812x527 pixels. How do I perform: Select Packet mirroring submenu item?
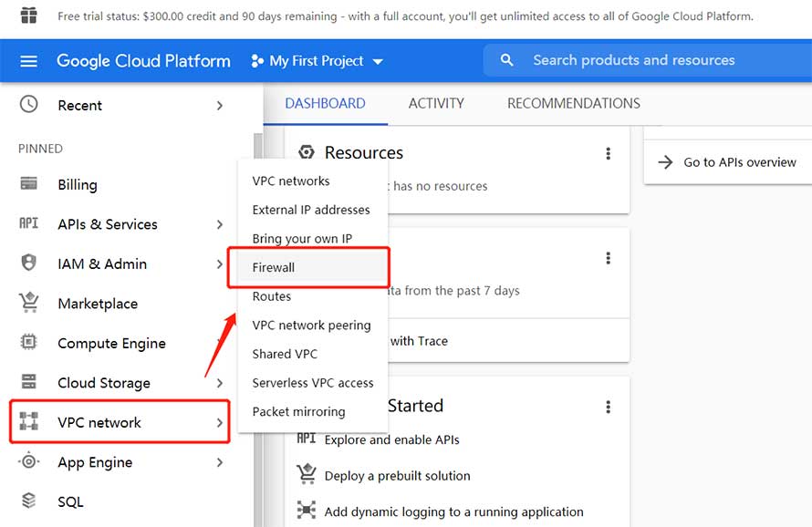coord(313,411)
